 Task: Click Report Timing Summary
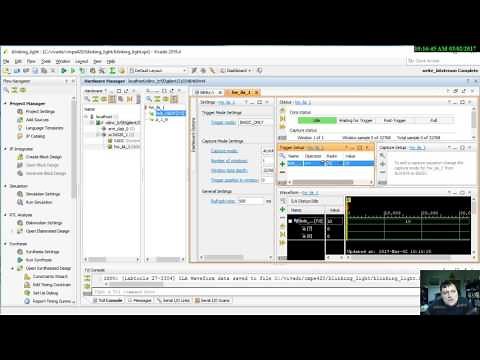point(52,301)
